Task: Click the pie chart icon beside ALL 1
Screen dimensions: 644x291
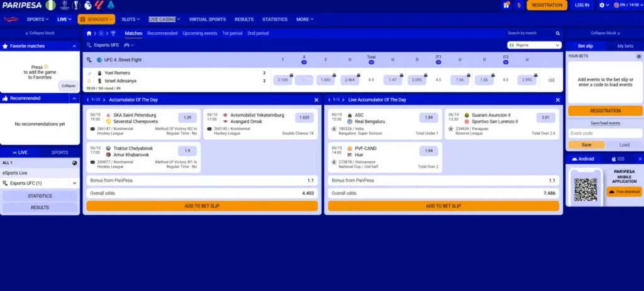Action: pyautogui.click(x=74, y=163)
